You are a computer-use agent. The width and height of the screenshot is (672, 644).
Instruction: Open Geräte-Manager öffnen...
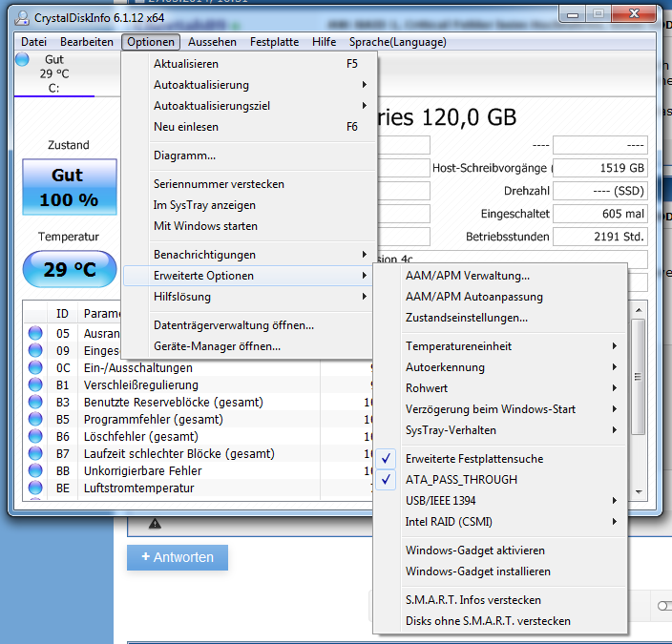click(x=248, y=346)
